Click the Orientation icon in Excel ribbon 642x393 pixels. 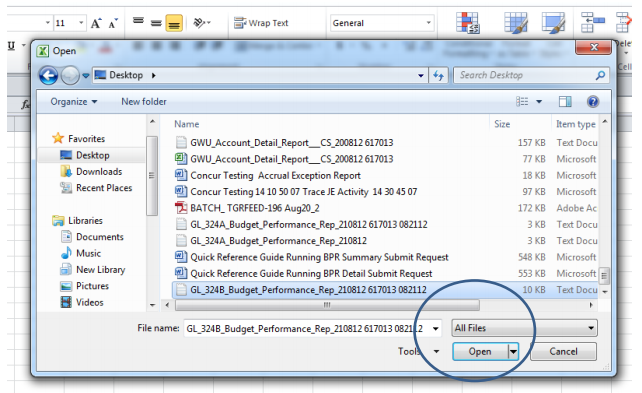(201, 23)
